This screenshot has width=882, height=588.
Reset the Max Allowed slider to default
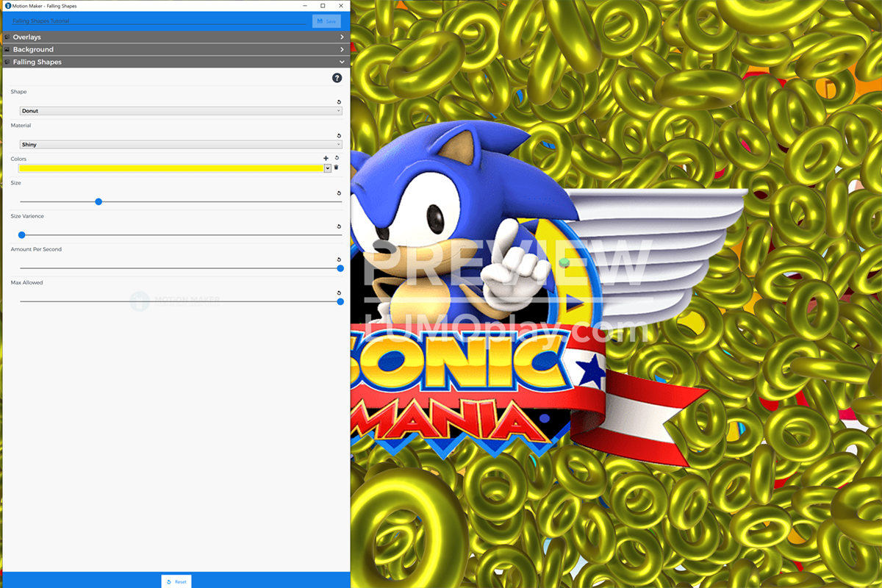coord(339,293)
